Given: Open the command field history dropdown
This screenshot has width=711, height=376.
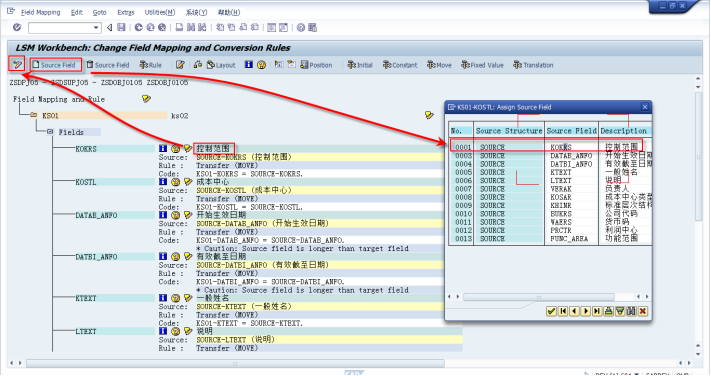Looking at the screenshot, I should click(x=96, y=28).
